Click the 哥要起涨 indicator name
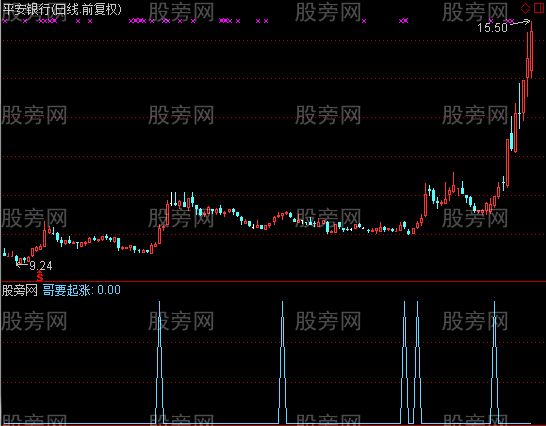 [67, 290]
